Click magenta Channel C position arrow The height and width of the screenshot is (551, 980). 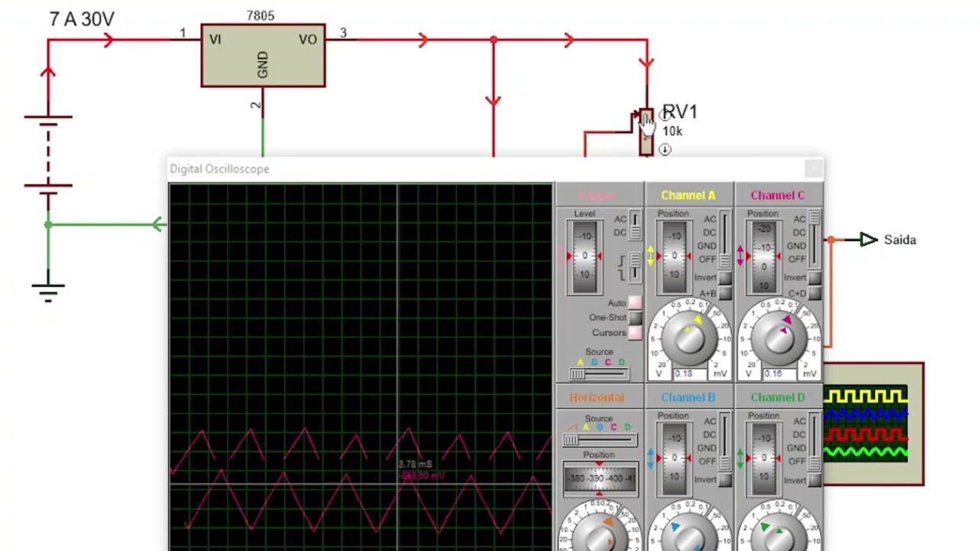click(740, 256)
